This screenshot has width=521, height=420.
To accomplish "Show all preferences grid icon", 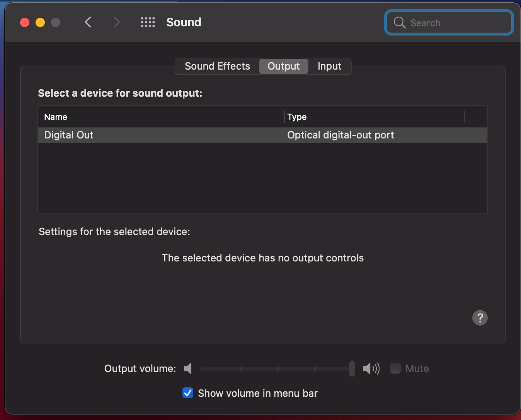I will (x=148, y=22).
